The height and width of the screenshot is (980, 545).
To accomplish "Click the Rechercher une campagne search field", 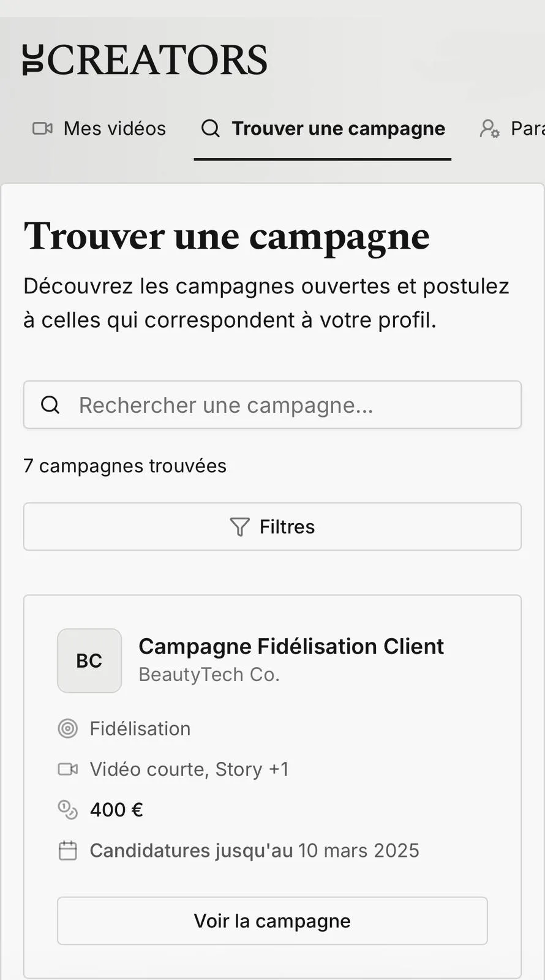I will tap(272, 405).
